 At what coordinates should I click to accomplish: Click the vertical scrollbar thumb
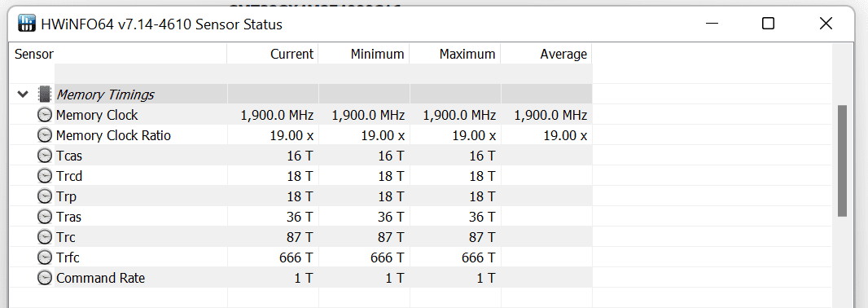[842, 161]
